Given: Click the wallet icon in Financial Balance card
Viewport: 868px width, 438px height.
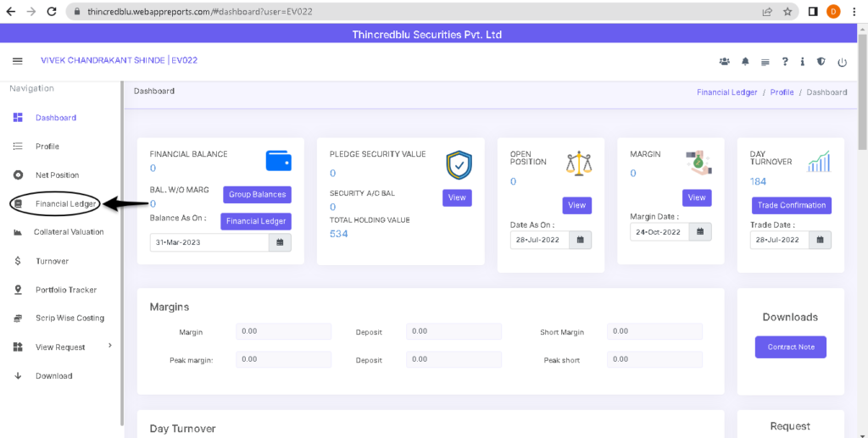Looking at the screenshot, I should [278, 160].
